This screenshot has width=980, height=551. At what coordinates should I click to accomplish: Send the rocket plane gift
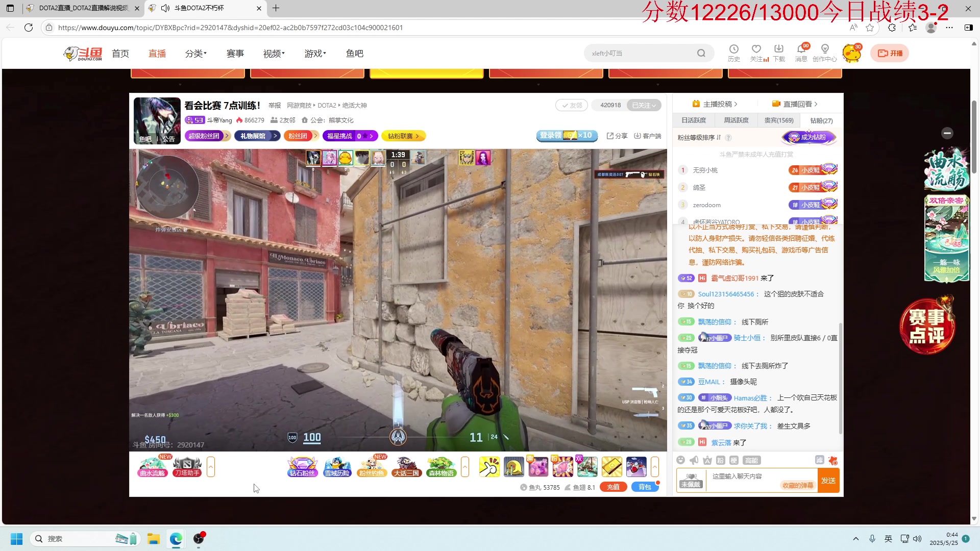636,467
